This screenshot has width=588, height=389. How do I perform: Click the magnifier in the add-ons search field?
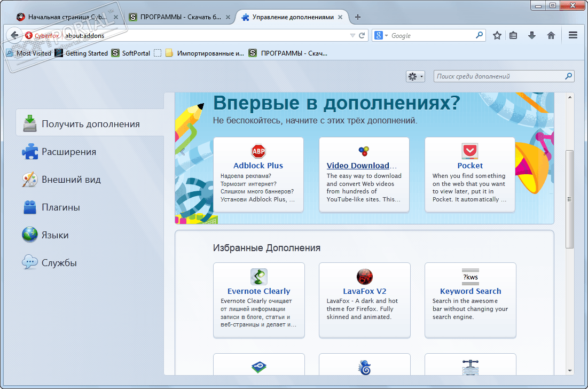[x=568, y=76]
